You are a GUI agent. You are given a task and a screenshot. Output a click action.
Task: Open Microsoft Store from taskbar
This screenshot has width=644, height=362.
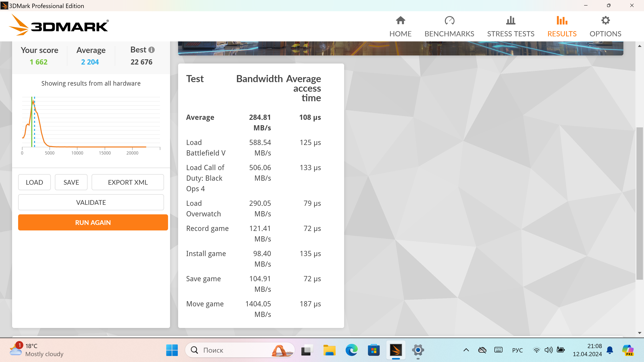tap(374, 350)
